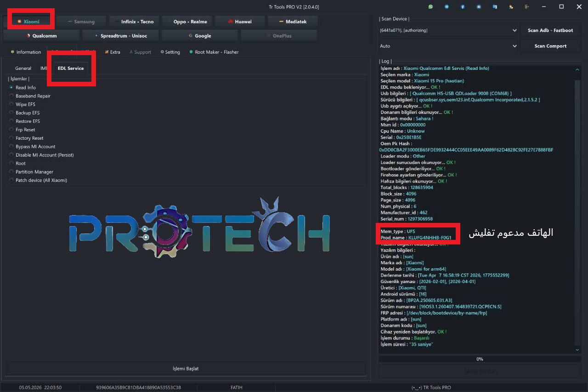Click the FRP adresi log line
This screenshot has width=588, height=392.
434,313
